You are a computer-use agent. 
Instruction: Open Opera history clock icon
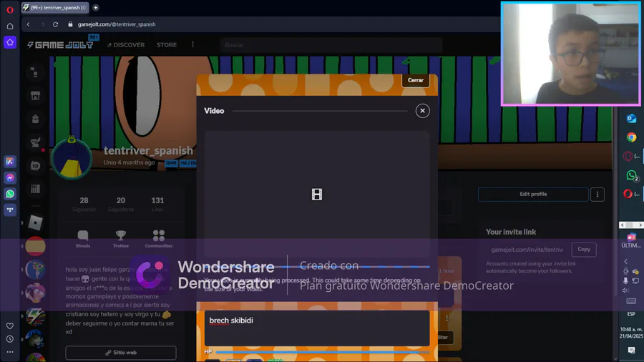[10, 339]
